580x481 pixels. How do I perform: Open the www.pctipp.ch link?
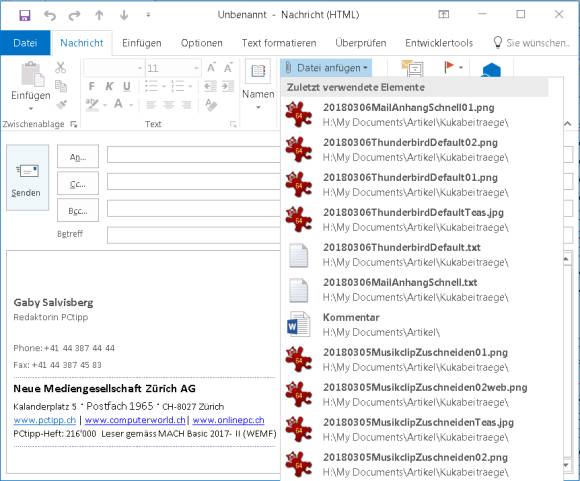(45, 420)
